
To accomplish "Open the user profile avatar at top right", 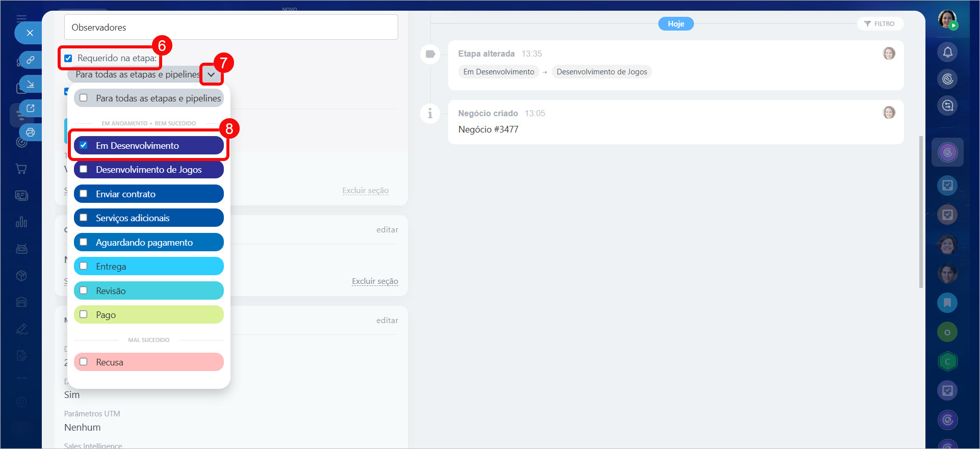I will pos(947,19).
